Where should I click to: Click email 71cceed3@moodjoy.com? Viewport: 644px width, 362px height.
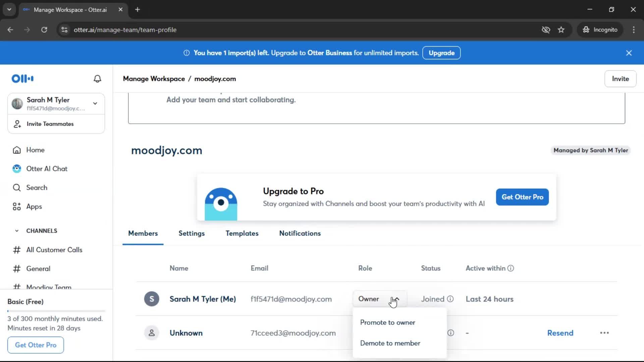tap(293, 333)
